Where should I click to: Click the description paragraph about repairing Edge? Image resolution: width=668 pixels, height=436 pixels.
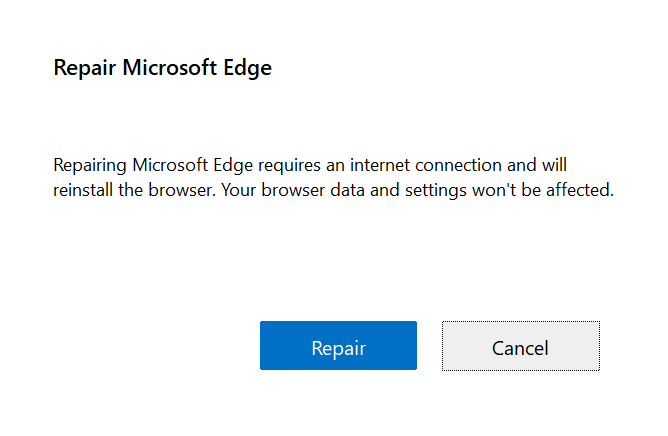point(332,177)
